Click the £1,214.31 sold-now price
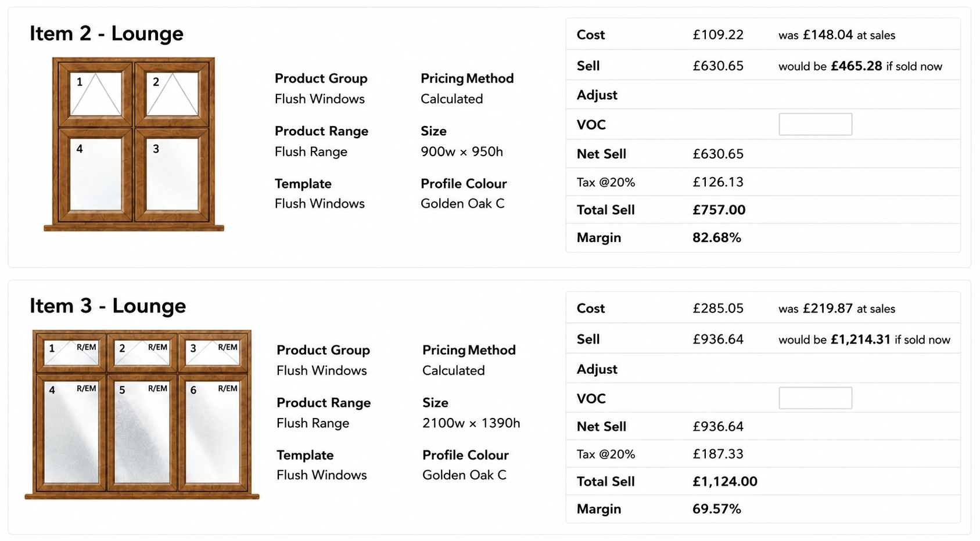980x541 pixels. tap(860, 340)
